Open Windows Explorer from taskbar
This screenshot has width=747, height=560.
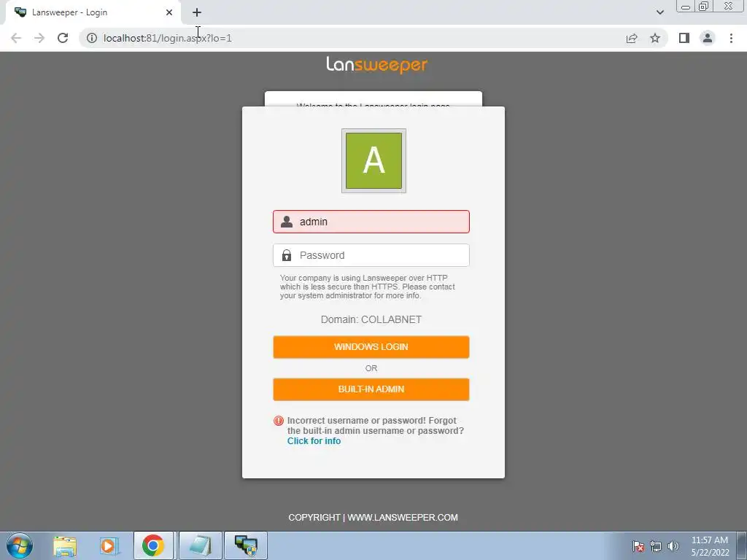[65, 545]
